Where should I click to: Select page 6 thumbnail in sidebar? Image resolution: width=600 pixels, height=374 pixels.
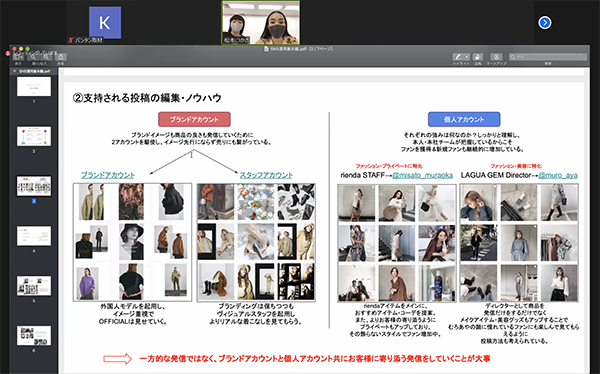coord(34,335)
